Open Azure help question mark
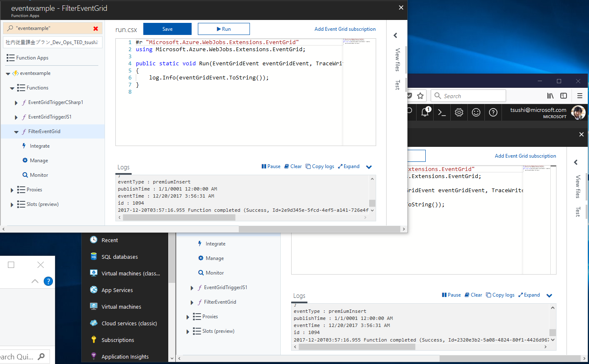Image resolution: width=589 pixels, height=364 pixels. pos(493,112)
